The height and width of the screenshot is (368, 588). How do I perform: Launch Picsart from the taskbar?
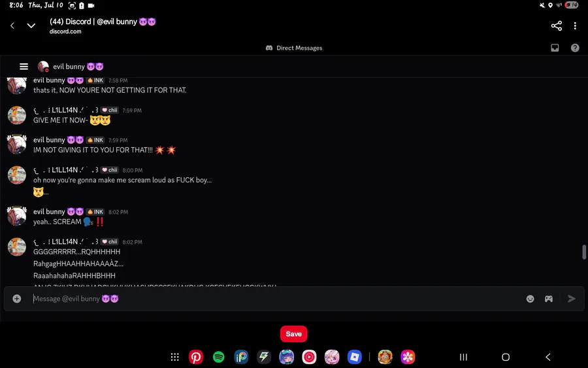click(x=241, y=357)
